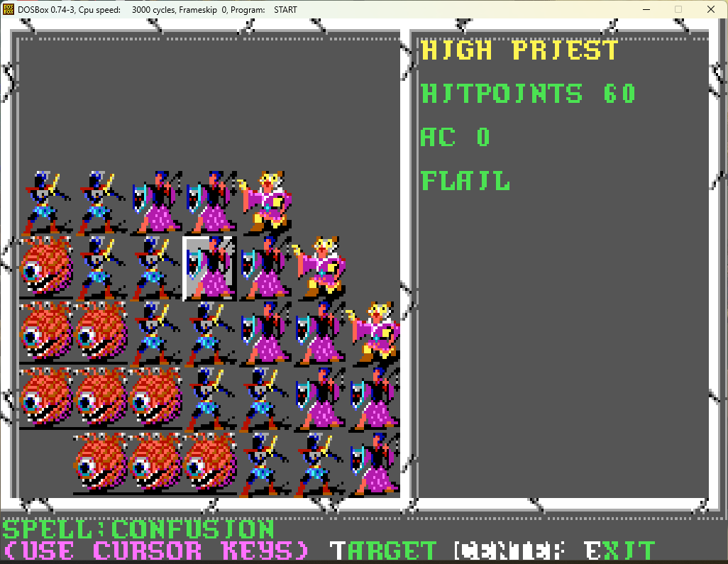Pick the second swordsman in the top row
Image resolution: width=728 pixels, height=564 pixels.
click(x=101, y=203)
